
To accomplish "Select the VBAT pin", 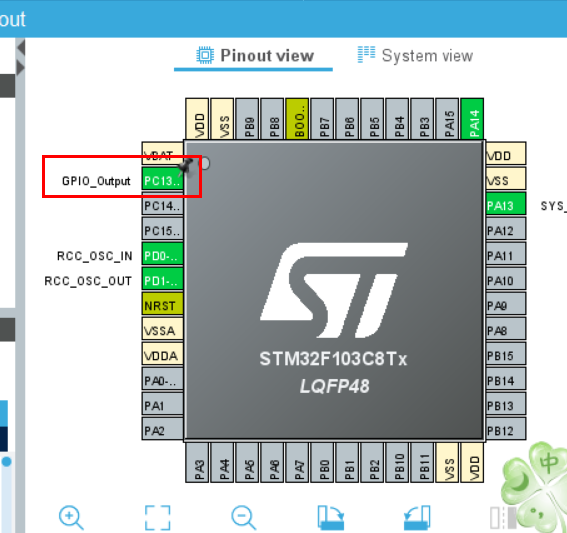I will pyautogui.click(x=162, y=153).
